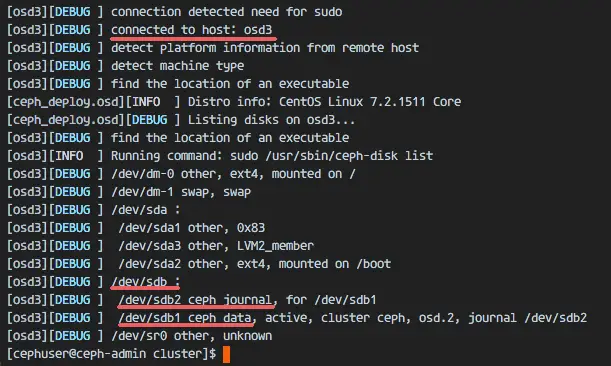Click the underlined '/dev/sdb2 ceph journal' text
Screen dimensions: 611x366
[195, 300]
